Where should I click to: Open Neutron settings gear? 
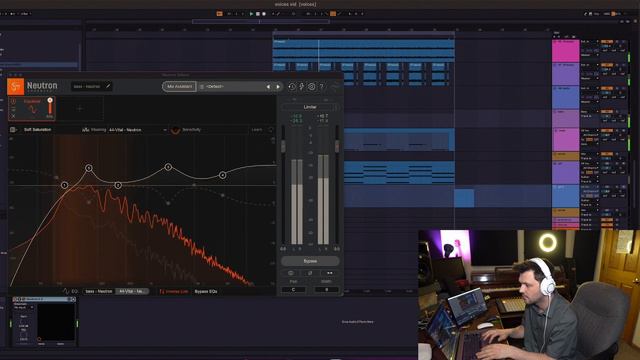pyautogui.click(x=311, y=87)
